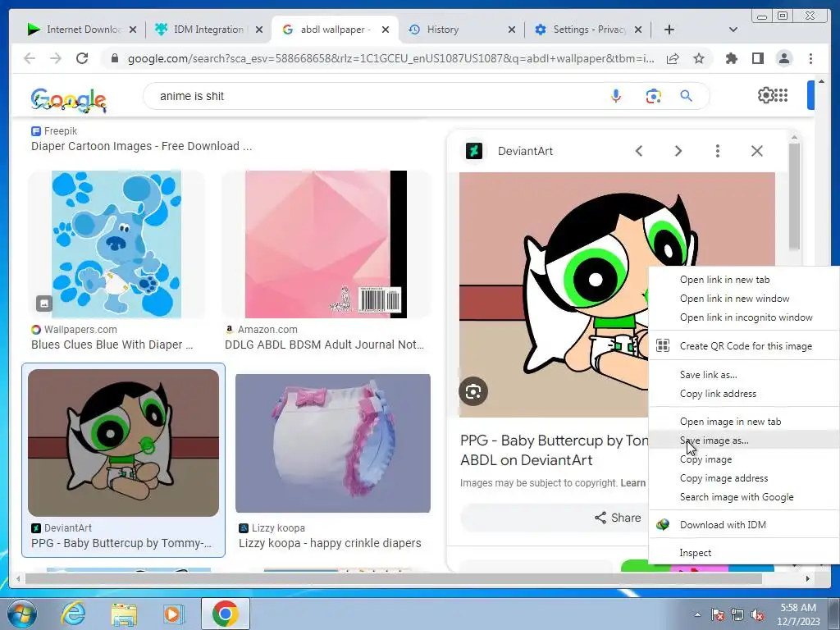Screen dimensions: 840x630
Task: Click the muted volume tray icon
Action: (x=757, y=615)
